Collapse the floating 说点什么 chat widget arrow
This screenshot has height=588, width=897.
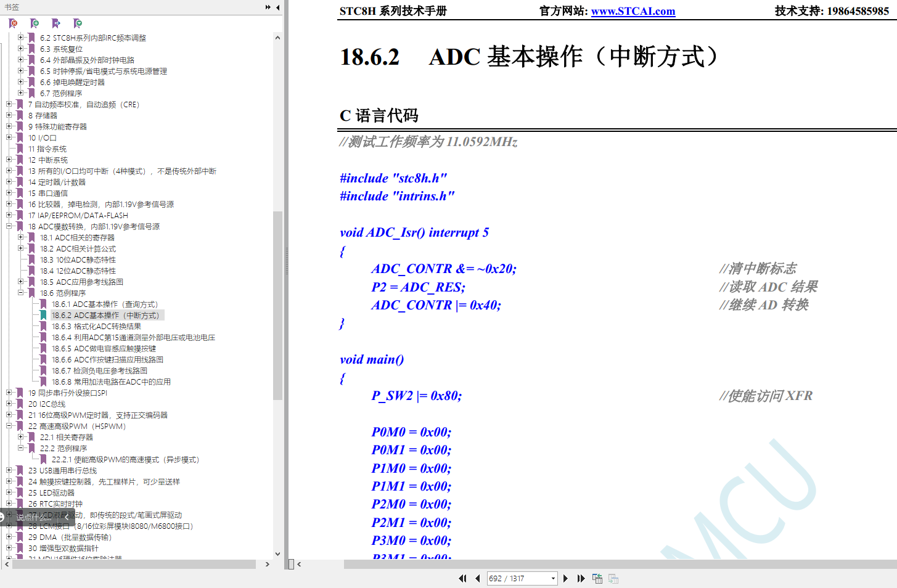click(x=67, y=517)
